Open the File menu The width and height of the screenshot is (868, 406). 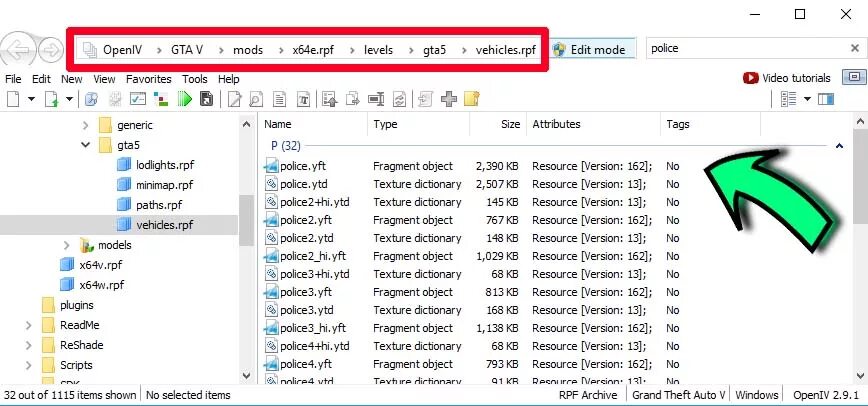(x=13, y=79)
